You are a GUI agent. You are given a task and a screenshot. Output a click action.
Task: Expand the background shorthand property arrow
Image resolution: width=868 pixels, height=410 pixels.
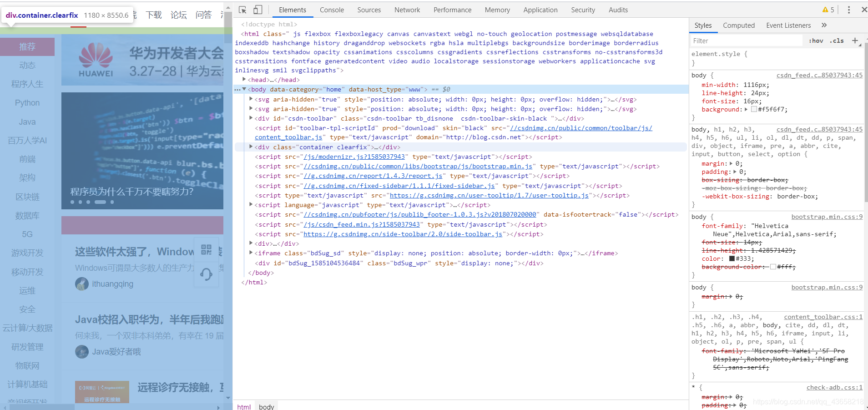pyautogui.click(x=746, y=109)
